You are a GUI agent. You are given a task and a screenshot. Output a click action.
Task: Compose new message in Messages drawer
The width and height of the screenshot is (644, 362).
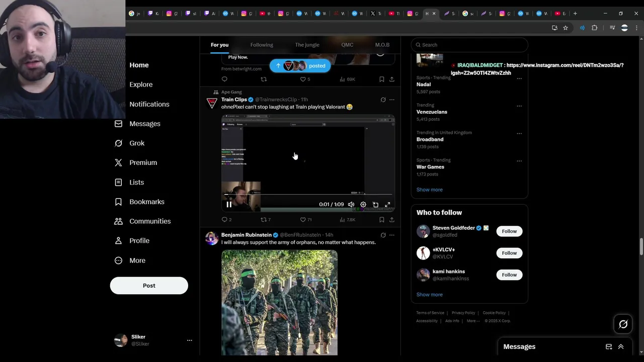tap(609, 346)
